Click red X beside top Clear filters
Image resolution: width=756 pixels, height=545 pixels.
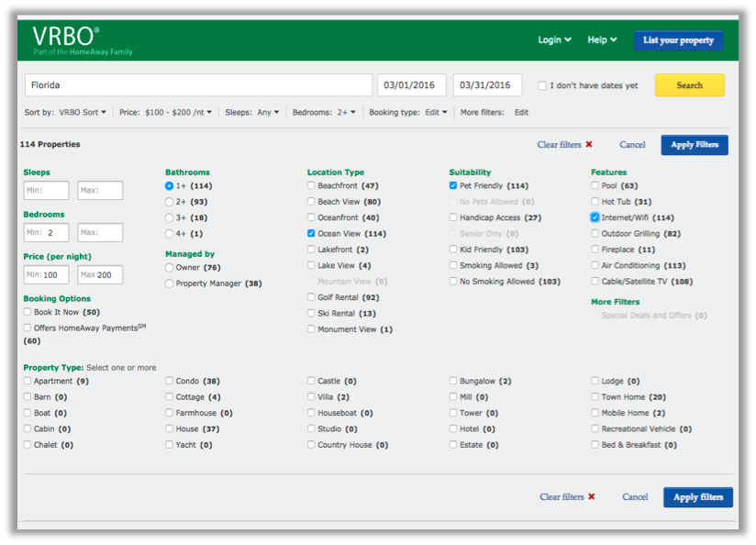click(x=589, y=144)
